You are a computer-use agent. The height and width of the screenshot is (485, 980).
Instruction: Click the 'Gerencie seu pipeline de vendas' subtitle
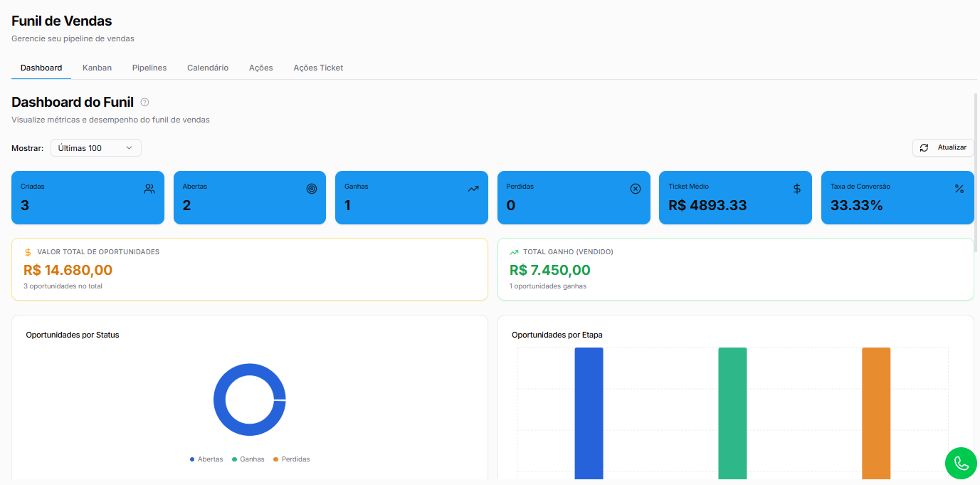coord(73,38)
